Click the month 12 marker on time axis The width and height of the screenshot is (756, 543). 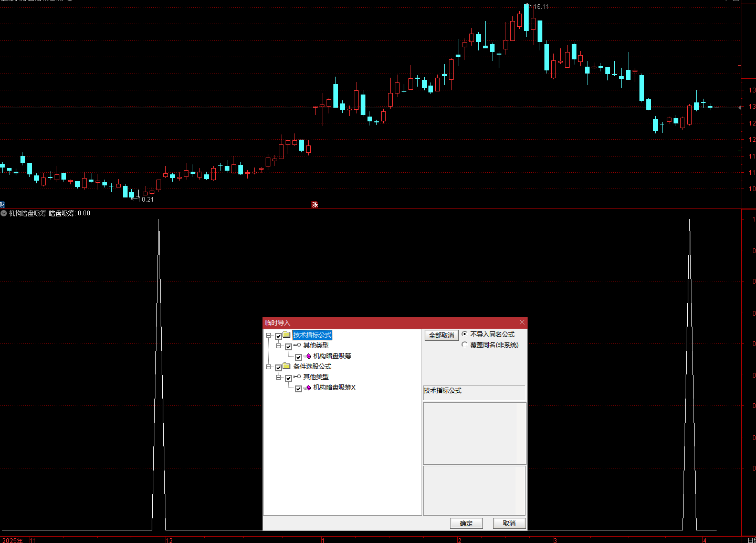click(x=169, y=540)
